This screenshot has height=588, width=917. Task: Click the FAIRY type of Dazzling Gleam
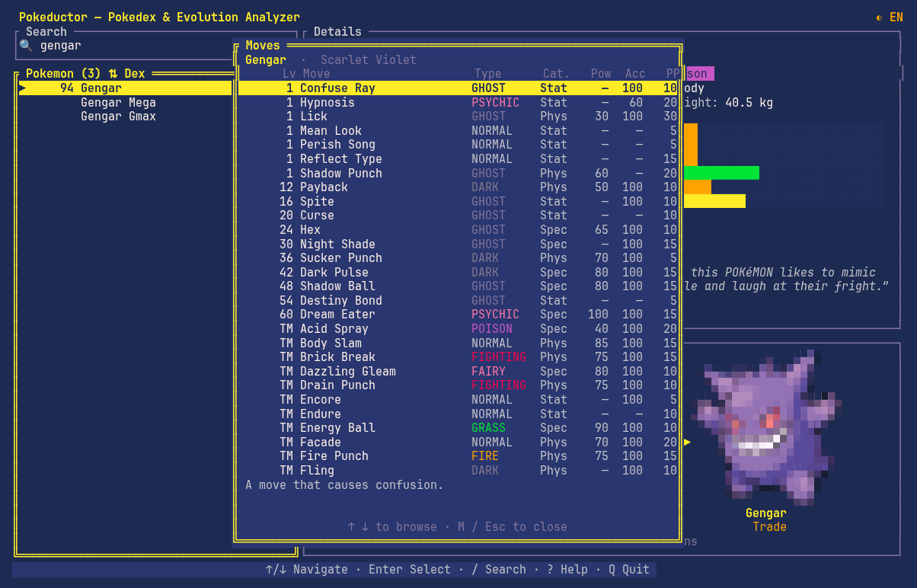click(x=488, y=371)
